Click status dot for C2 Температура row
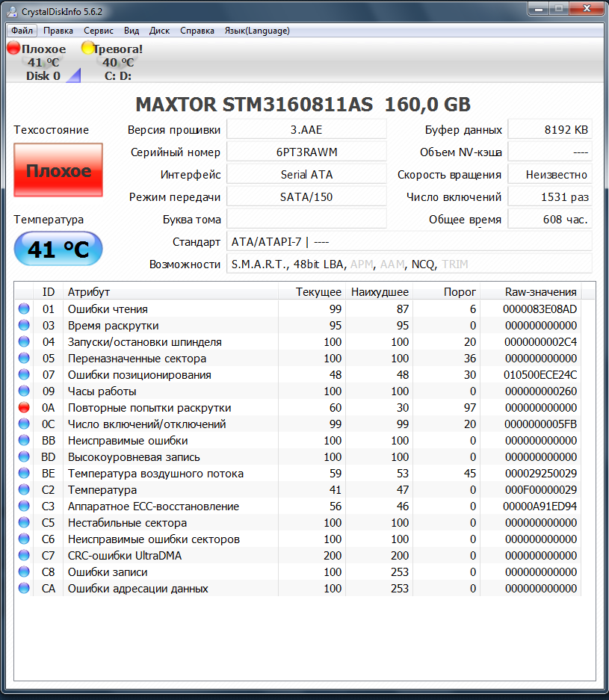609x700 pixels. (24, 490)
